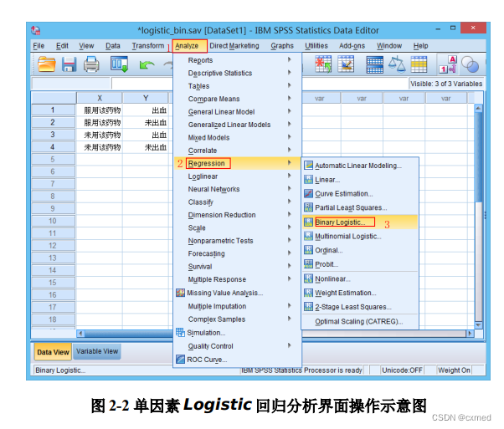Click the ROC Curve icon
The height and width of the screenshot is (429, 504).
[180, 359]
